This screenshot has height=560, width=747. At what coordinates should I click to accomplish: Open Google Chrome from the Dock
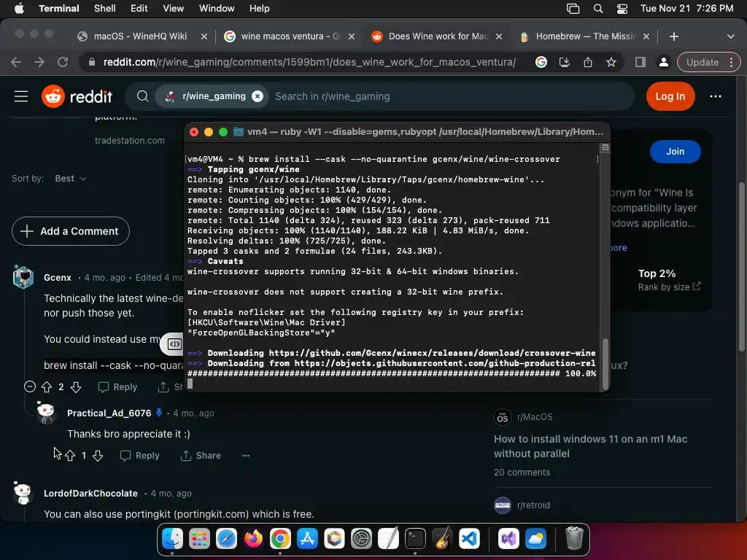point(280,539)
